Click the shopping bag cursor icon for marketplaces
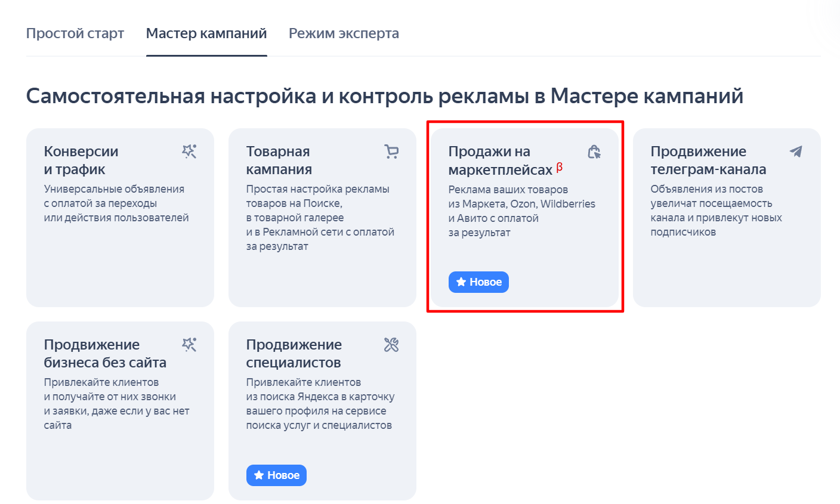Viewport: 840px width, 504px height. coord(594,151)
